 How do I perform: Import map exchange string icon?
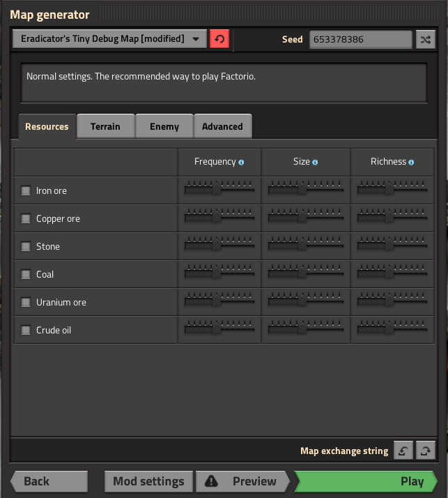(403, 451)
